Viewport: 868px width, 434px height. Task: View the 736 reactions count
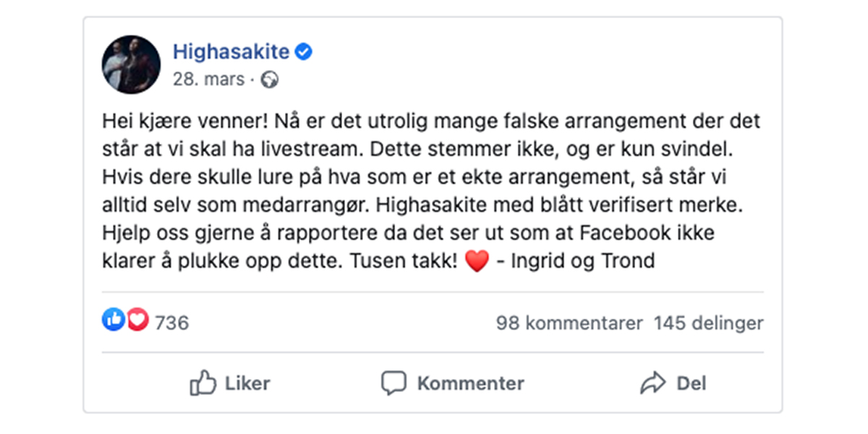pyautogui.click(x=172, y=323)
